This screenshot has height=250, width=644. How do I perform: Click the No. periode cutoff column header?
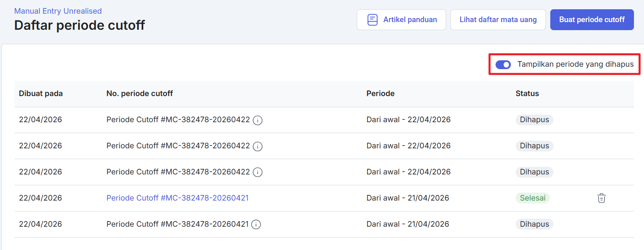[140, 94]
